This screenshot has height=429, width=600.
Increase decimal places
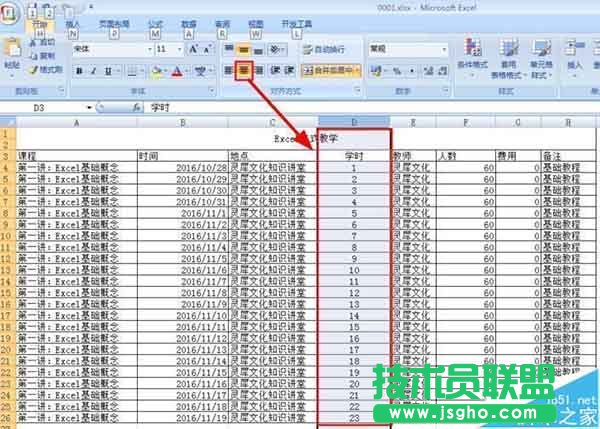tap(429, 71)
